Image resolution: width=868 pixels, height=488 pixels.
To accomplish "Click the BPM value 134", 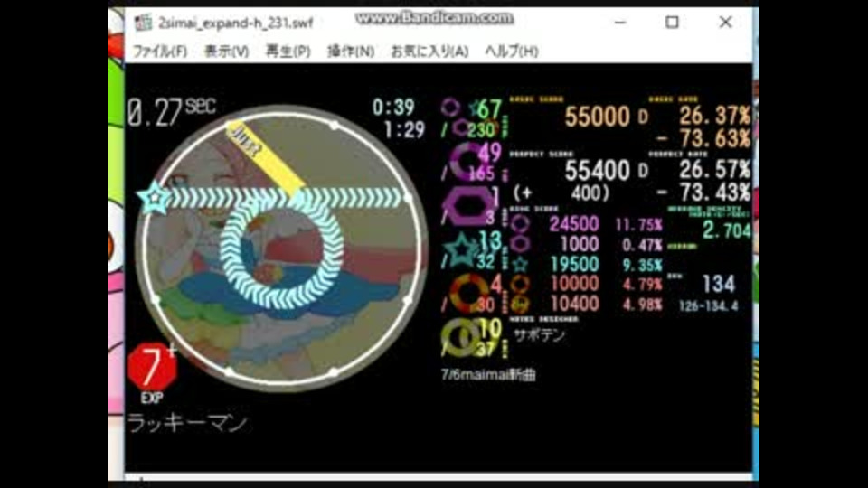I will (x=718, y=285).
